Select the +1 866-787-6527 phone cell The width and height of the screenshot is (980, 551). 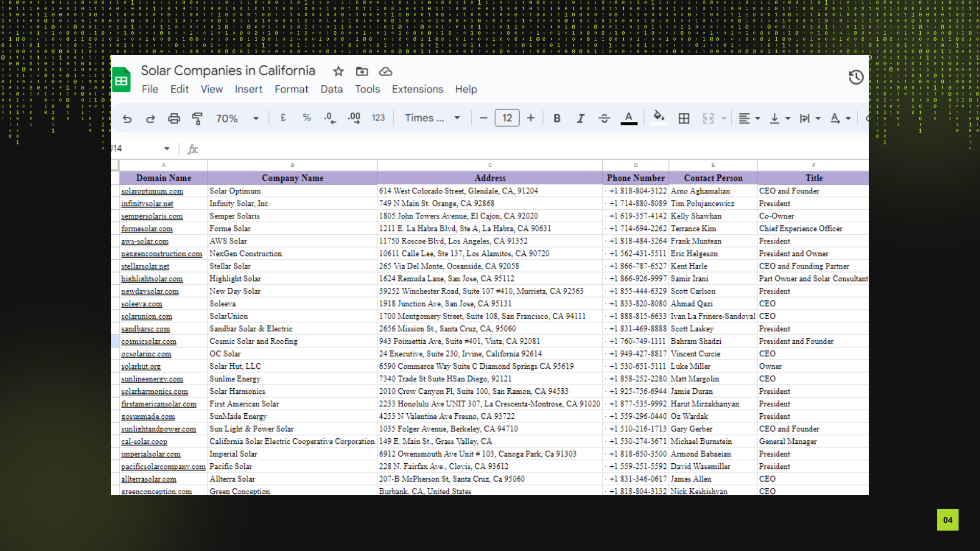coord(635,266)
